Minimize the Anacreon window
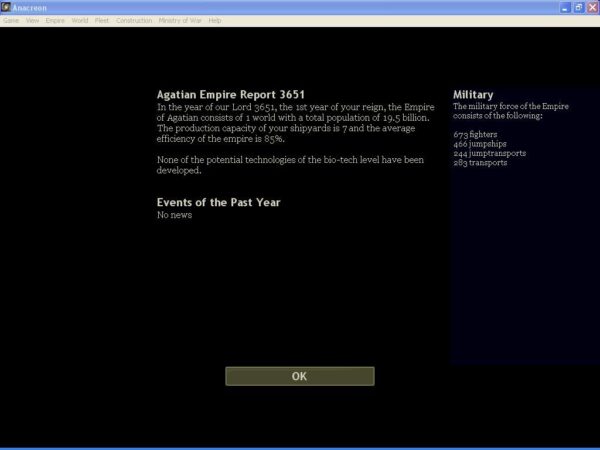The image size is (600, 450). tap(565, 7)
